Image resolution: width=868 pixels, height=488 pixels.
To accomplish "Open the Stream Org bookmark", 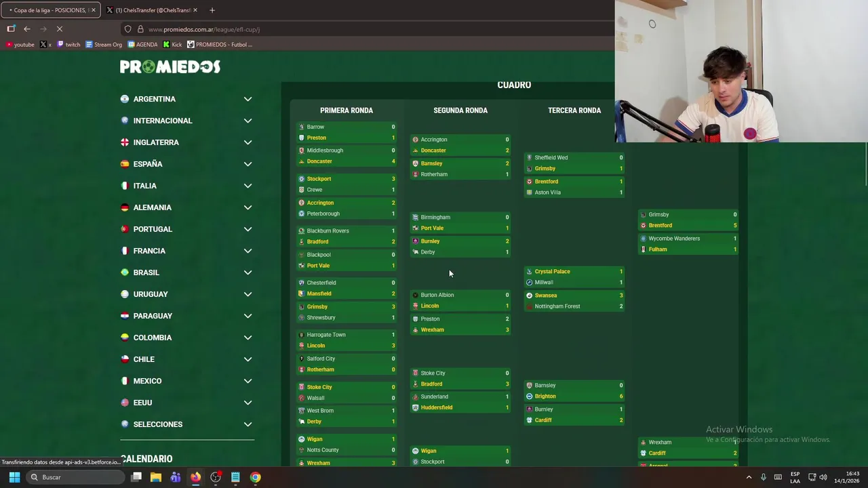I will (104, 45).
